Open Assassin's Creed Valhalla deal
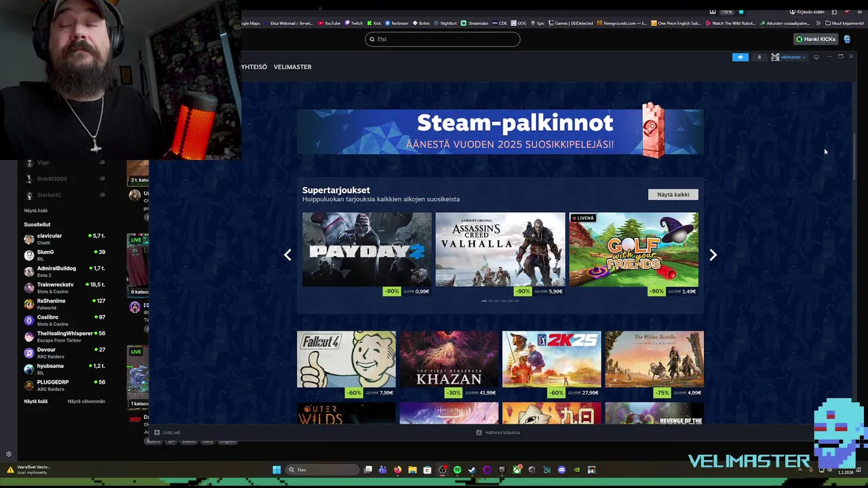868x488 pixels. tap(500, 254)
